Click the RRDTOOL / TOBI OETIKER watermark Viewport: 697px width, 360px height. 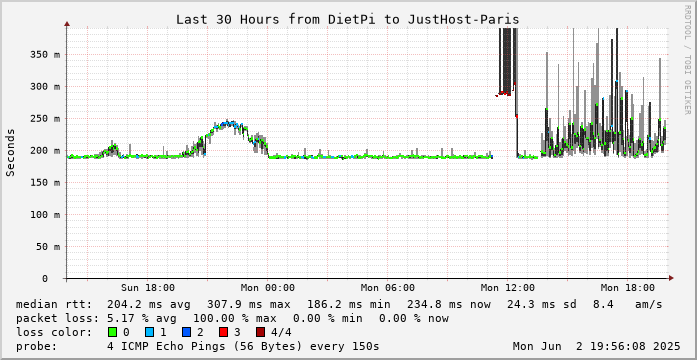click(688, 59)
